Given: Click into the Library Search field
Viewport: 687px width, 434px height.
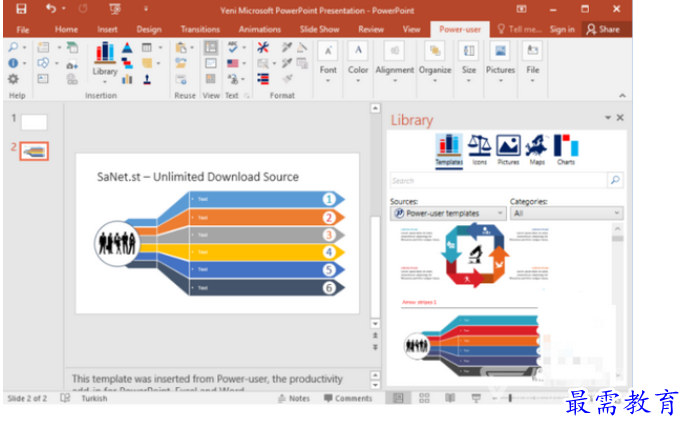Looking at the screenshot, I should coord(499,180).
